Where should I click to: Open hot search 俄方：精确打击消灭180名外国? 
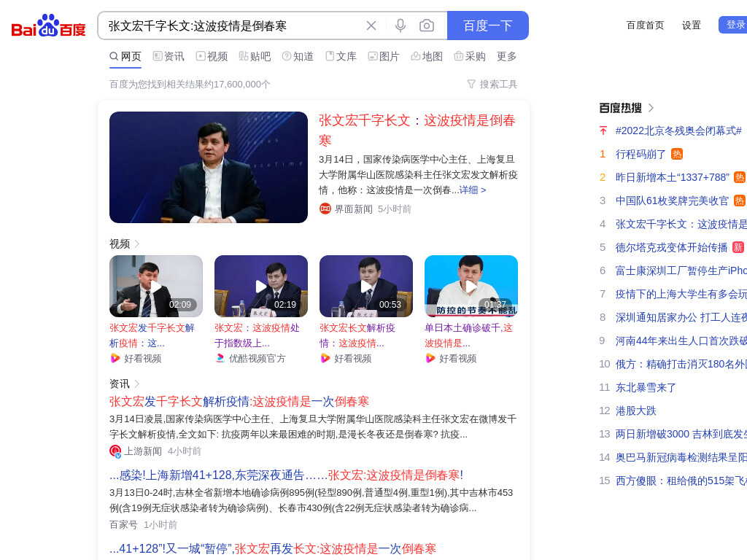coord(681,364)
